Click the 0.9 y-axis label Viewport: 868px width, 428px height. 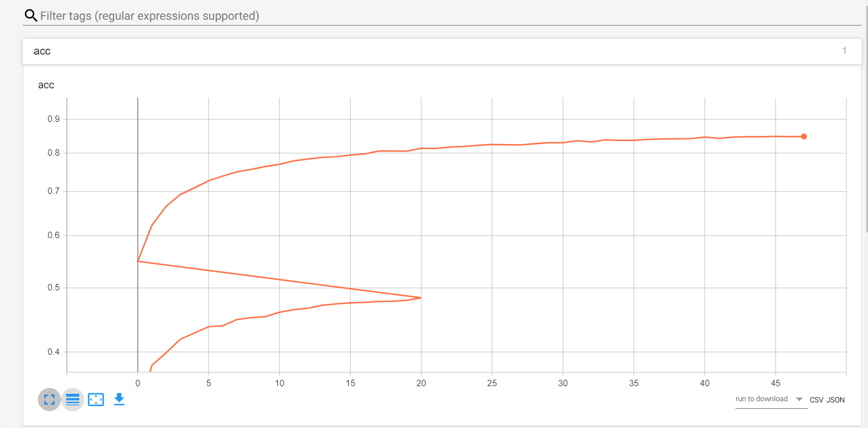(x=53, y=119)
